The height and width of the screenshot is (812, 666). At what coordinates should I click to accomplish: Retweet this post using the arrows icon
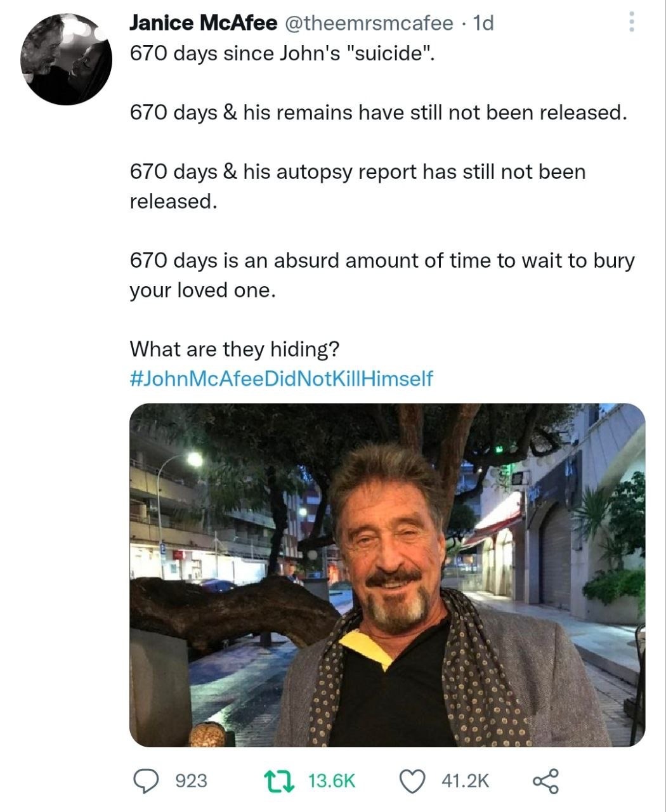tap(280, 780)
